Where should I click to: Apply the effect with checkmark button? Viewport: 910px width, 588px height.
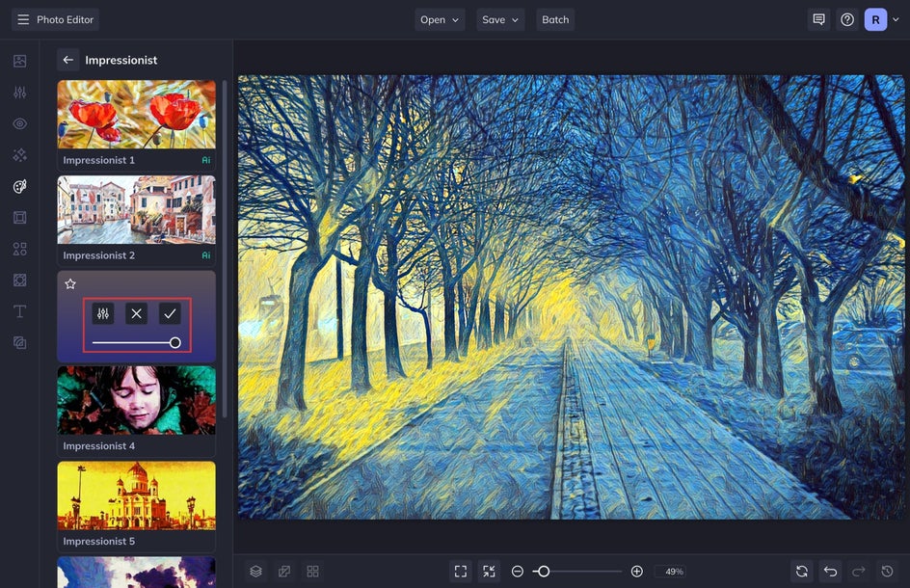(x=170, y=314)
